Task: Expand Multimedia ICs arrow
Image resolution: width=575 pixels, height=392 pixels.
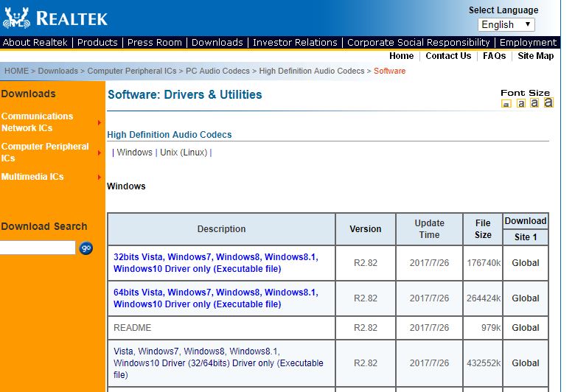Action: (x=99, y=177)
